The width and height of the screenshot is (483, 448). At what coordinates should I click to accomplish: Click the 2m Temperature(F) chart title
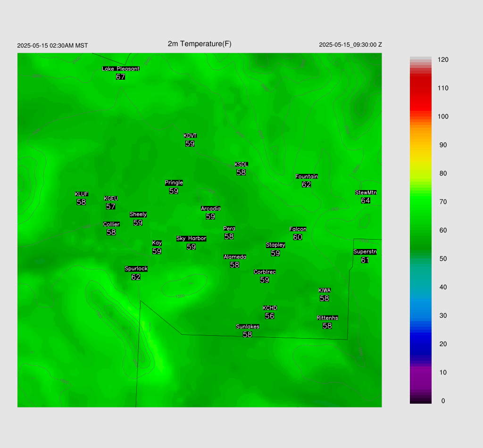[200, 44]
